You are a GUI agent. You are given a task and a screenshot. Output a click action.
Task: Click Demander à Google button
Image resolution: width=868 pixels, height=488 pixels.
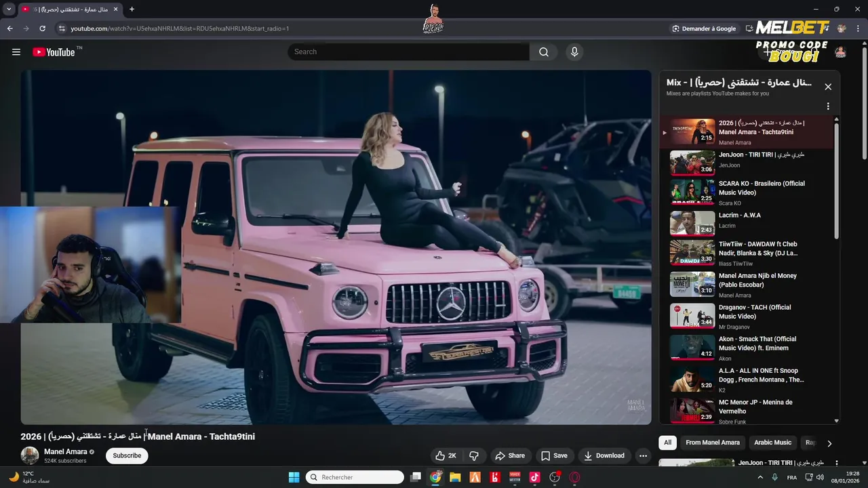(x=703, y=28)
